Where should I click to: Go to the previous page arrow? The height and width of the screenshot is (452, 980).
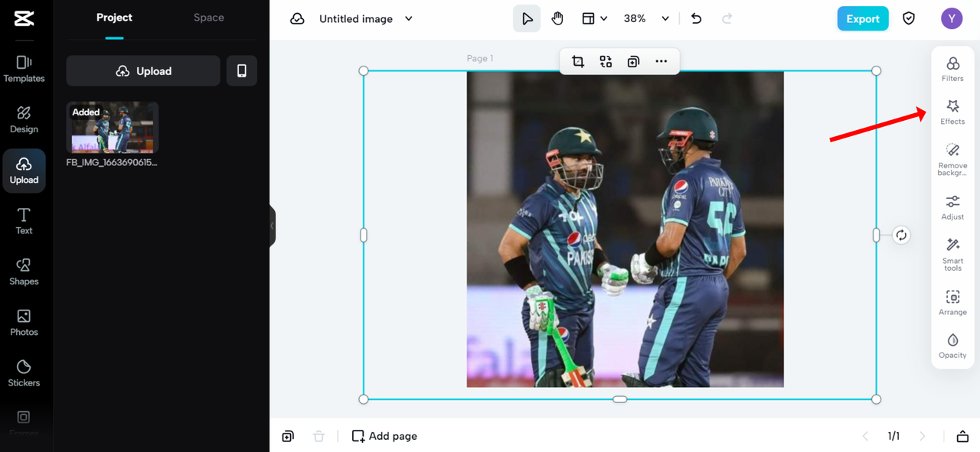(865, 436)
